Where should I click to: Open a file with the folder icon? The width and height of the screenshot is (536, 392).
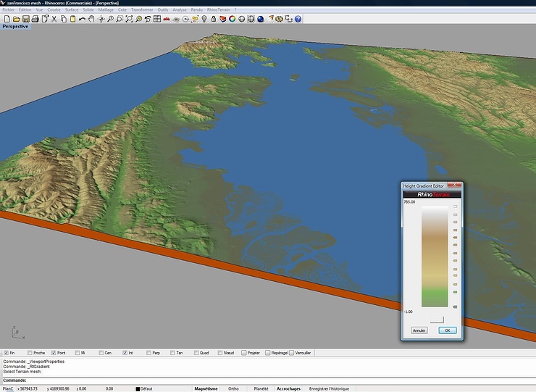click(16, 18)
